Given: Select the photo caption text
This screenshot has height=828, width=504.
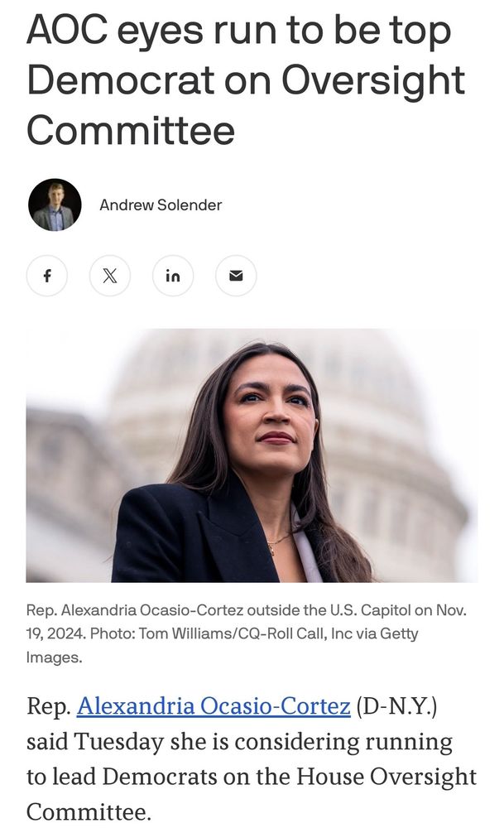Looking at the screenshot, I should (247, 633).
